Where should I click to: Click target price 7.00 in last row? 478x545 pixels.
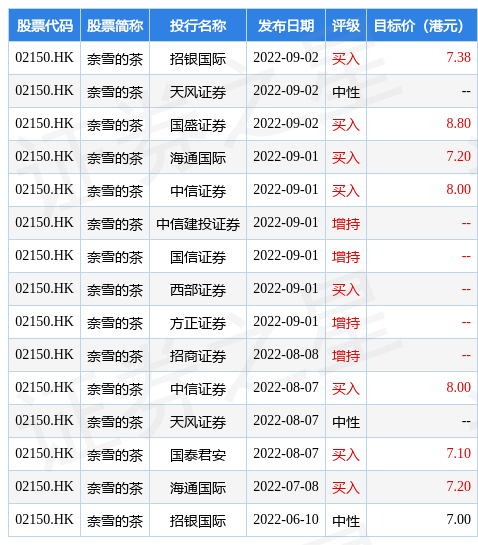coord(459,520)
